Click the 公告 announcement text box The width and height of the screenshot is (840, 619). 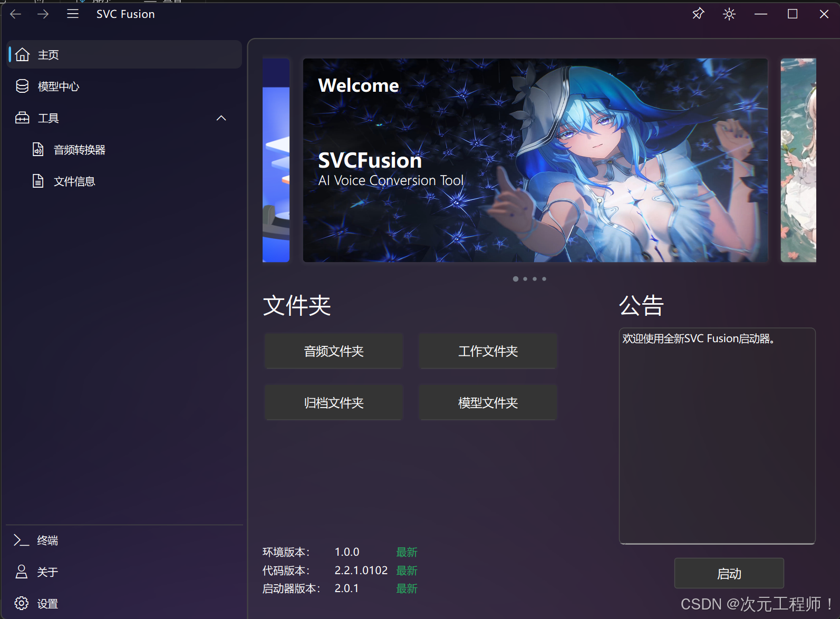coord(717,436)
